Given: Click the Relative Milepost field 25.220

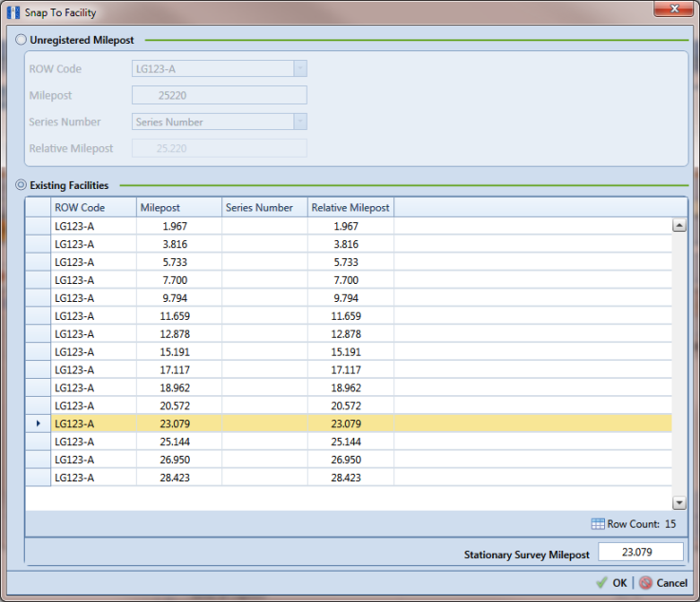Looking at the screenshot, I should pos(219,148).
